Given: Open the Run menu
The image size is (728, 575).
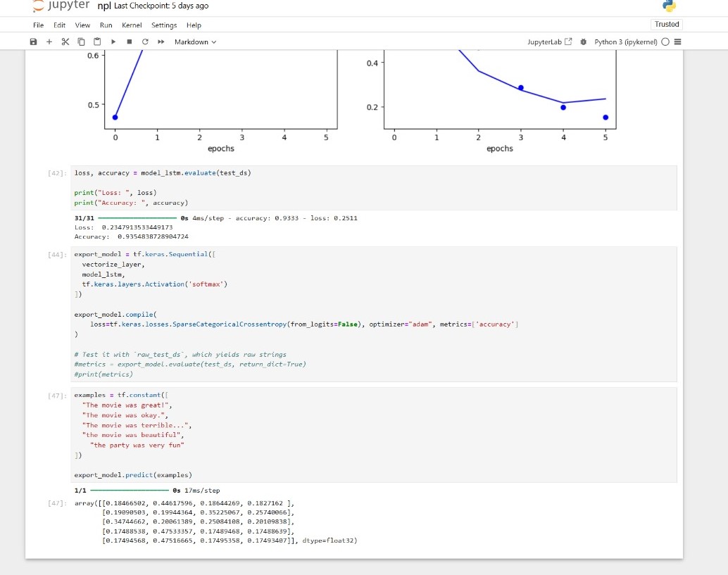Looking at the screenshot, I should coord(106,25).
